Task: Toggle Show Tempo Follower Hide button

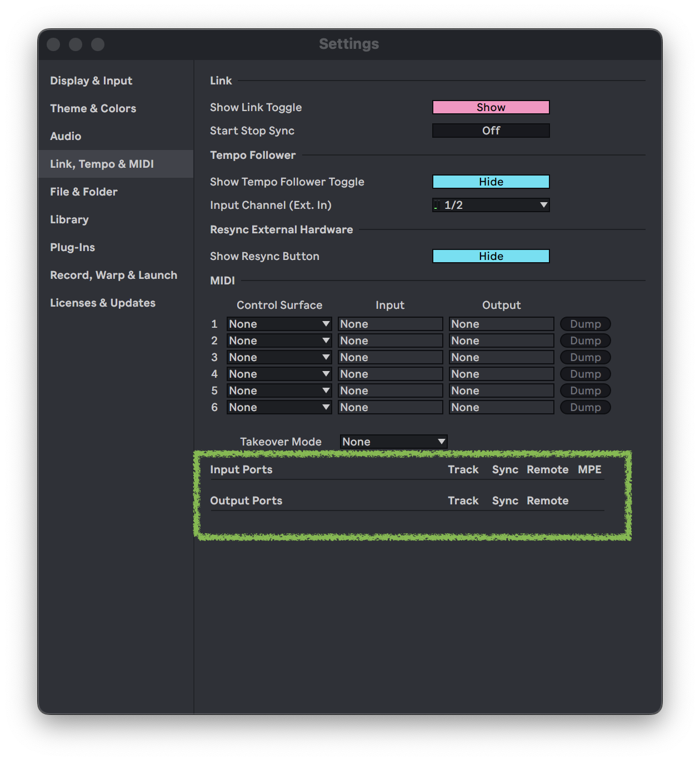Action: point(491,182)
